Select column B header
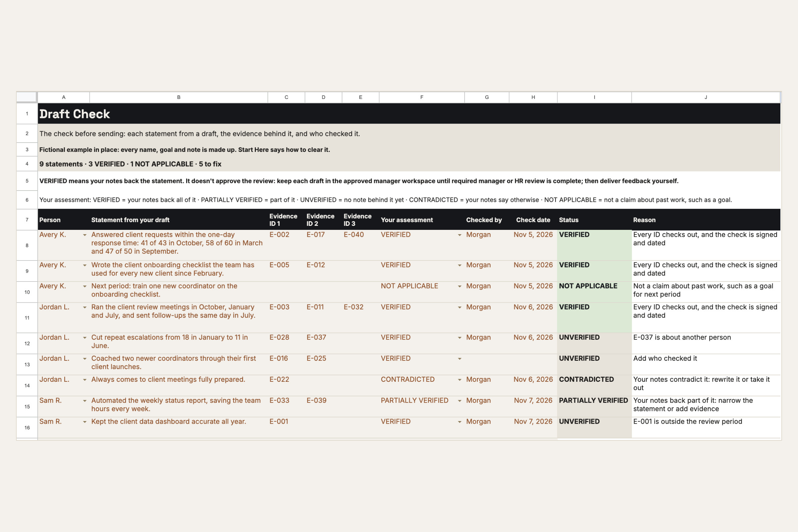Screen dimensions: 798x532 (179, 97)
